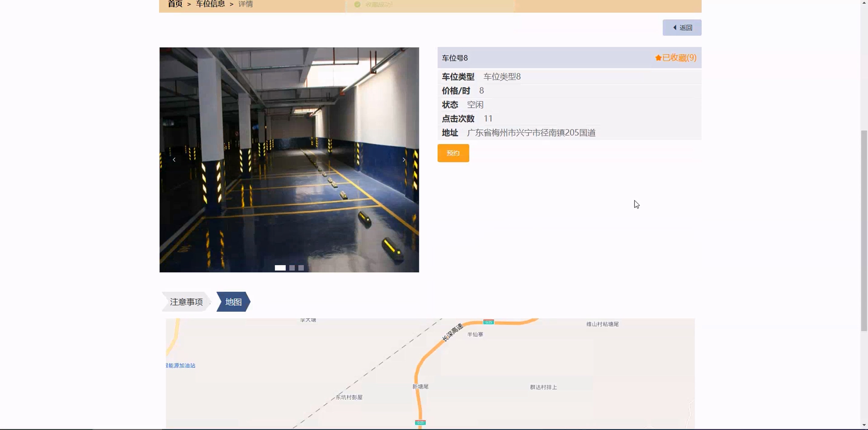Click the 新塘尾 label on the map
The image size is (868, 430).
point(420,386)
